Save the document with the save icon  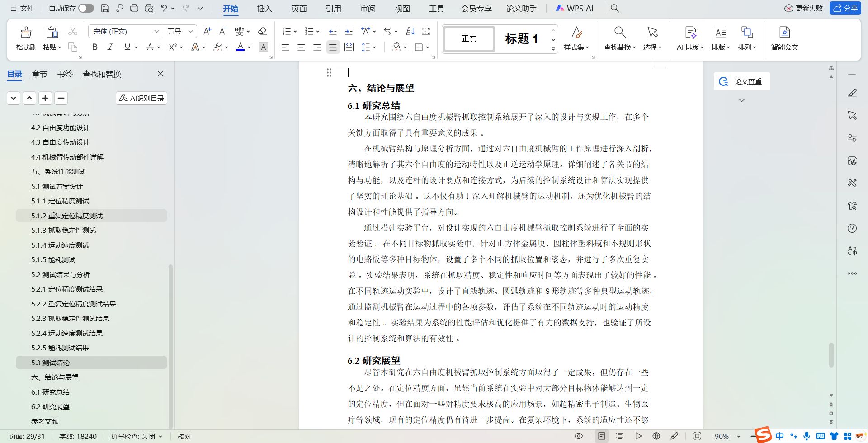click(x=105, y=8)
